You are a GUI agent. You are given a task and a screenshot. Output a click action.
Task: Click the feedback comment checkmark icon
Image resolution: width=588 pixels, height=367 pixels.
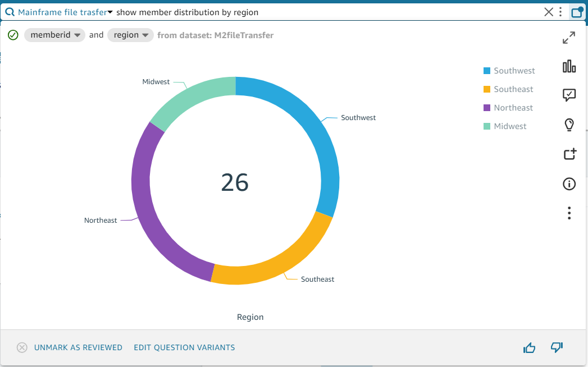569,95
